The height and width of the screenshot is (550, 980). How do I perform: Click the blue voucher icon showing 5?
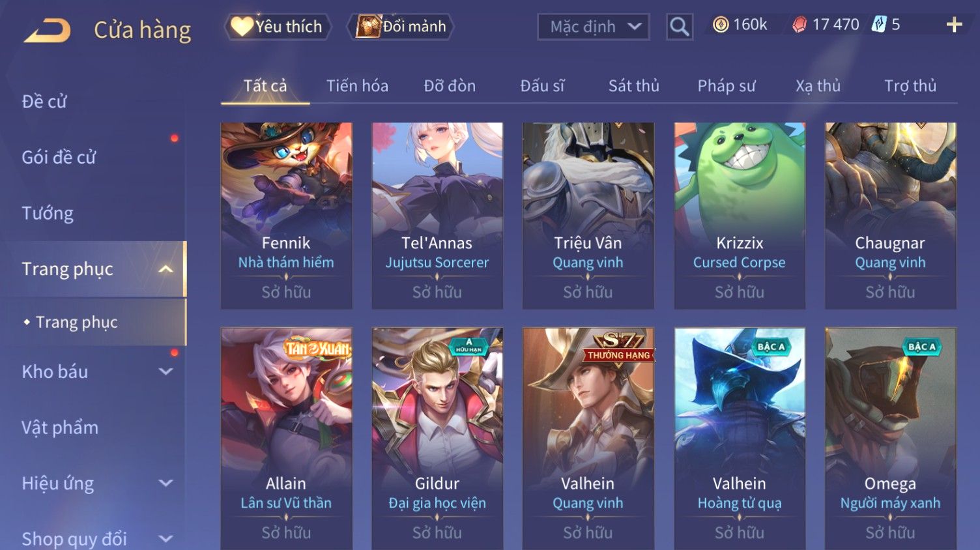[879, 25]
